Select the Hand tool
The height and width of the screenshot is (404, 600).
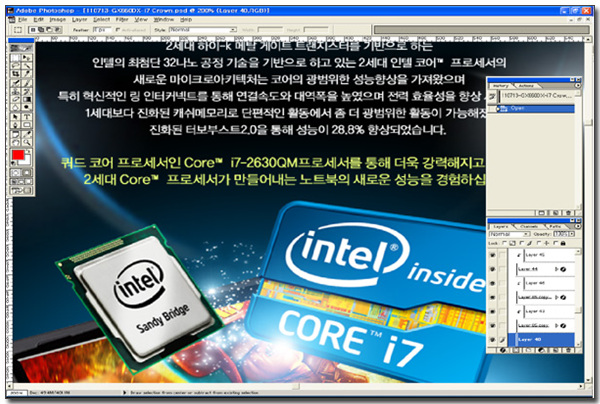(x=15, y=142)
